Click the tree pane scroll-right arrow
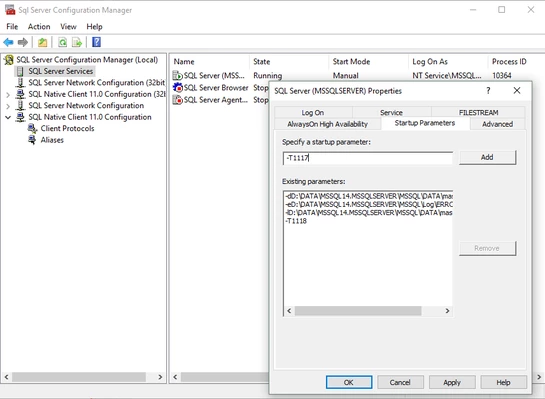 pos(160,377)
